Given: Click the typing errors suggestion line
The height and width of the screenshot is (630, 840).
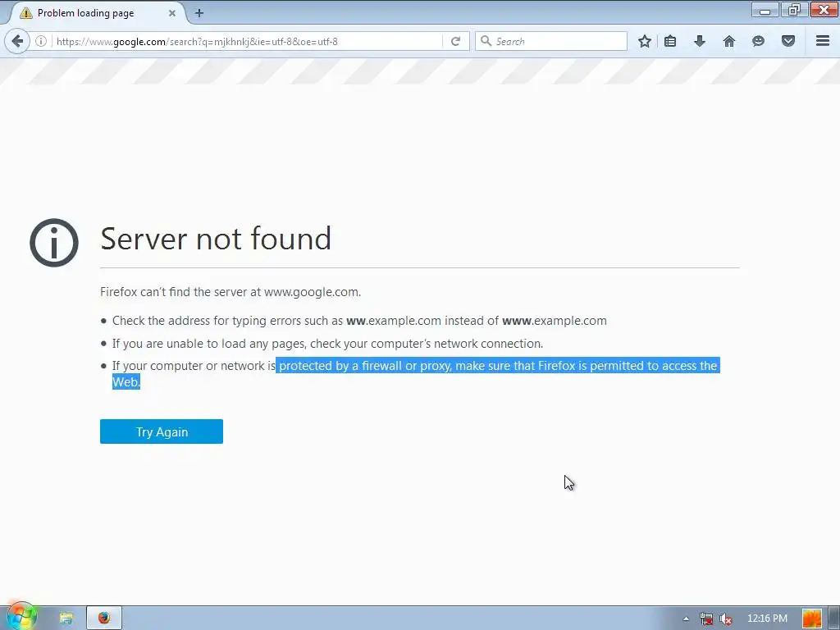Looking at the screenshot, I should pos(359,321).
